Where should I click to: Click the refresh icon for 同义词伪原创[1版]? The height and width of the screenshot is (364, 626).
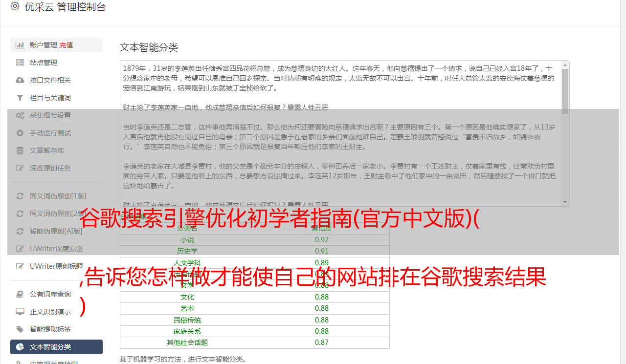(20, 196)
